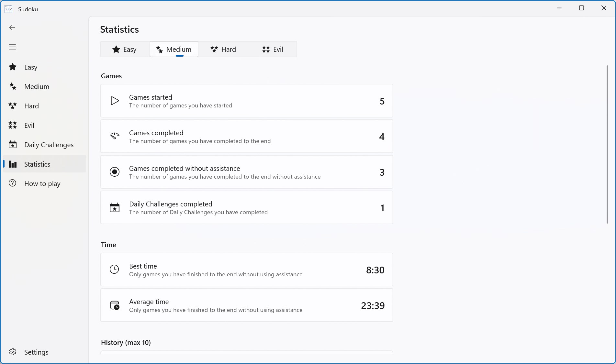Switch to the Easy statistics tab
Screen dimensions: 616x364
pos(125,49)
